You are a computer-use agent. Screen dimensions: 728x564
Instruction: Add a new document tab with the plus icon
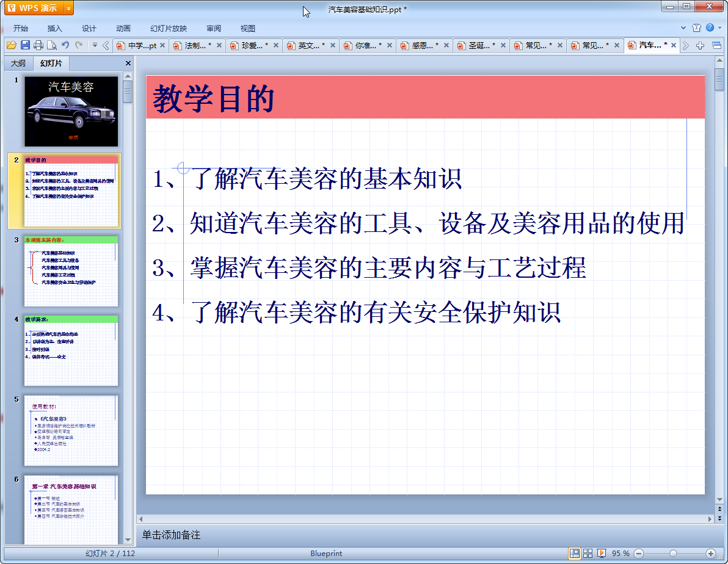pos(700,46)
